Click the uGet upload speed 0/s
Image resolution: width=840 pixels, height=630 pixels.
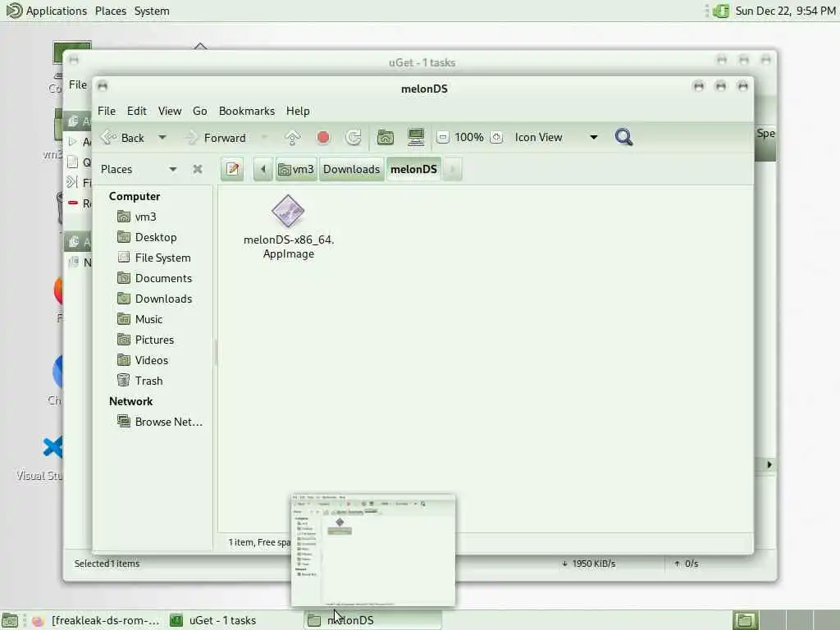(x=687, y=564)
